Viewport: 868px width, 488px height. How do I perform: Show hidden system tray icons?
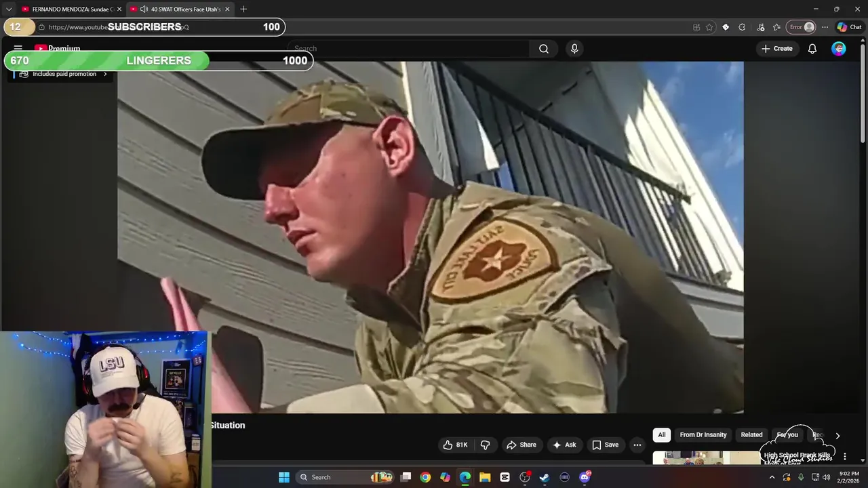[772, 477]
